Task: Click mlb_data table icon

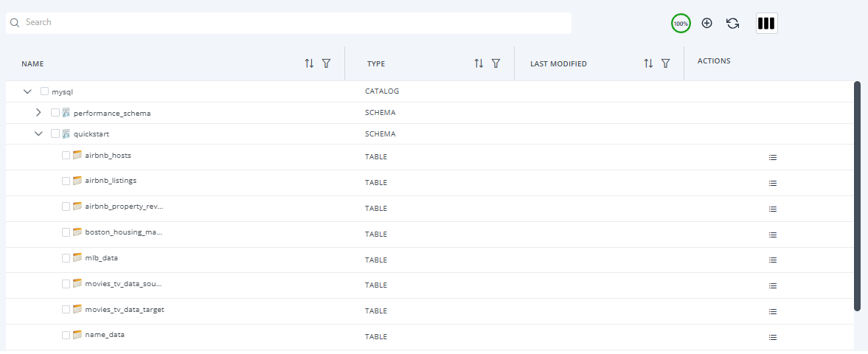Action: [77, 257]
